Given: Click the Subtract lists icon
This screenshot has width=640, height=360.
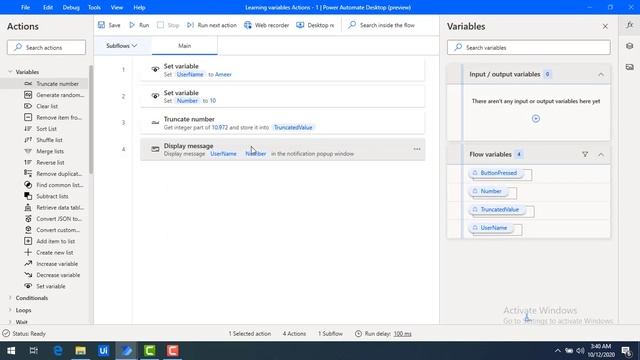Looking at the screenshot, I should tap(28, 196).
